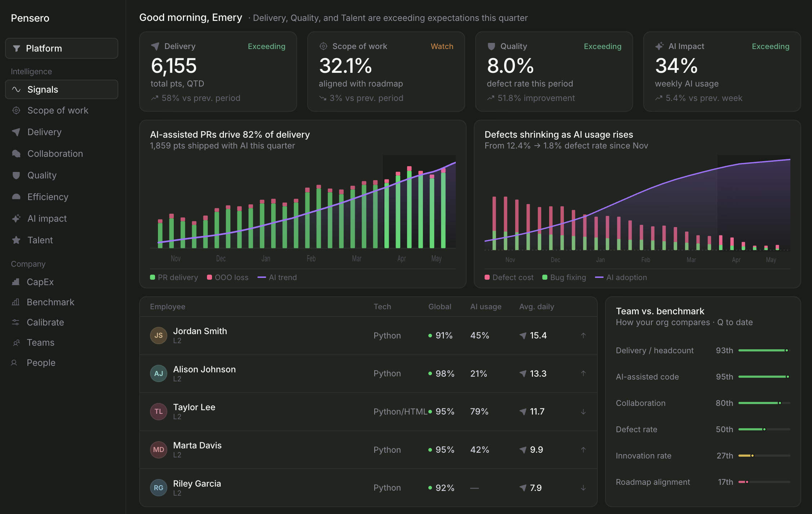This screenshot has height=514, width=812.
Task: Click the Marta Davis MD avatar
Action: (x=159, y=449)
